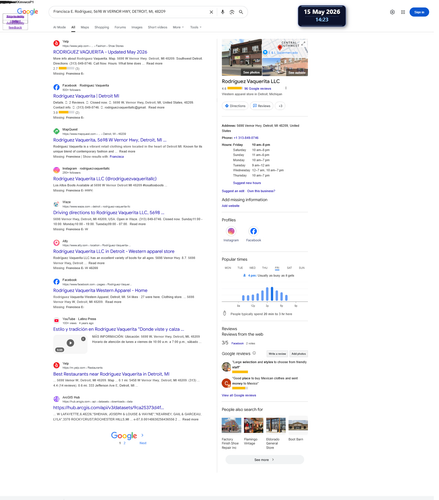Click Suggest an edit link
The height and width of the screenshot is (500, 439).
coord(233,191)
